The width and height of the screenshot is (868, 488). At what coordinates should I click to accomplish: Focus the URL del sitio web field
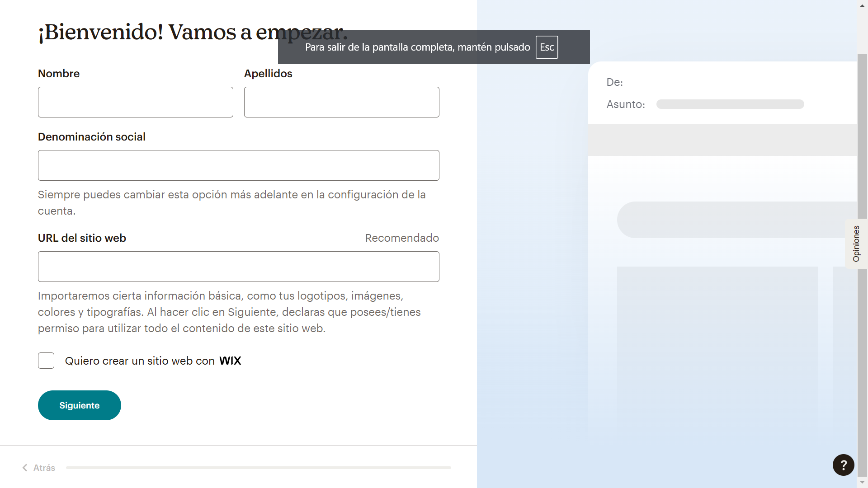pyautogui.click(x=239, y=267)
